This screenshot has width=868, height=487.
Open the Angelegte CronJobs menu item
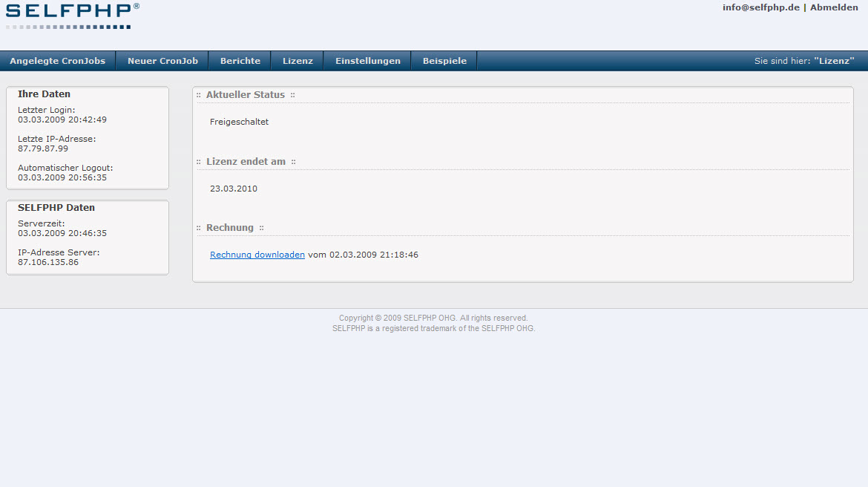pos(57,61)
